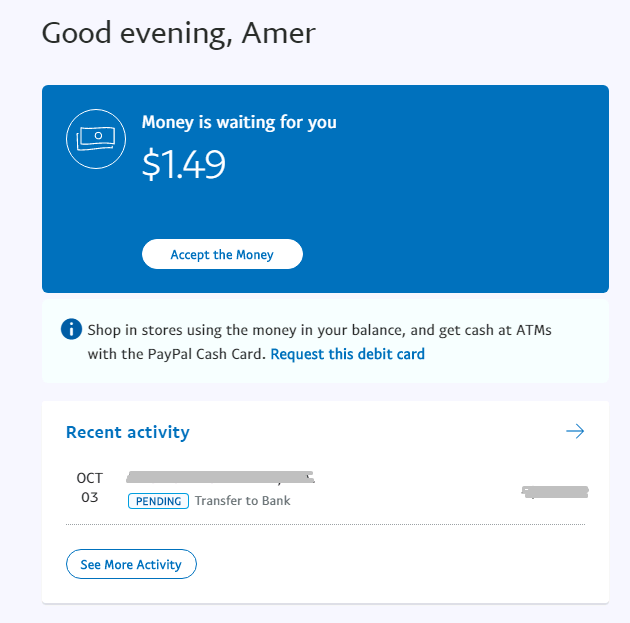Click the redacted transaction name

(220, 477)
